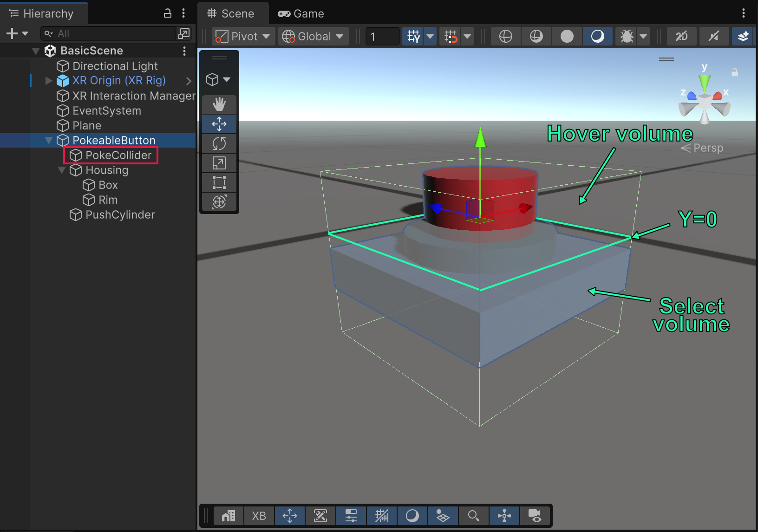This screenshot has height=532, width=758.
Task: Open Hierarchy panel options menu
Action: point(183,13)
